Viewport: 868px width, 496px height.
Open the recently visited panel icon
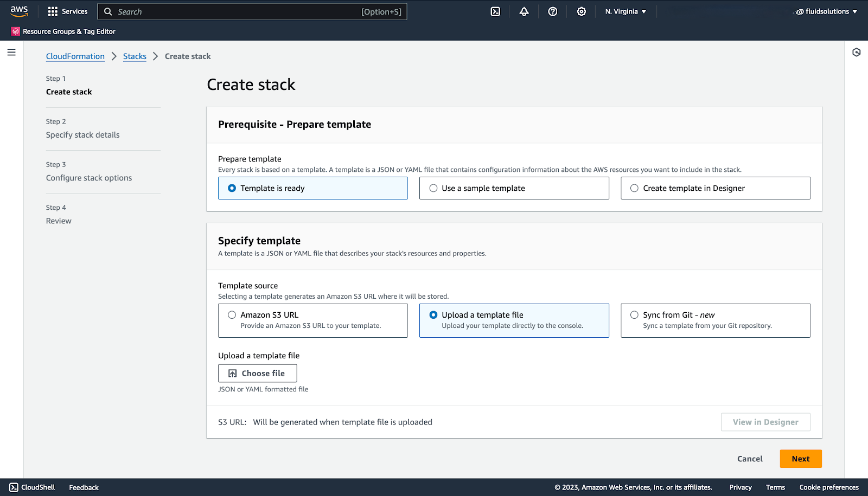click(x=857, y=52)
